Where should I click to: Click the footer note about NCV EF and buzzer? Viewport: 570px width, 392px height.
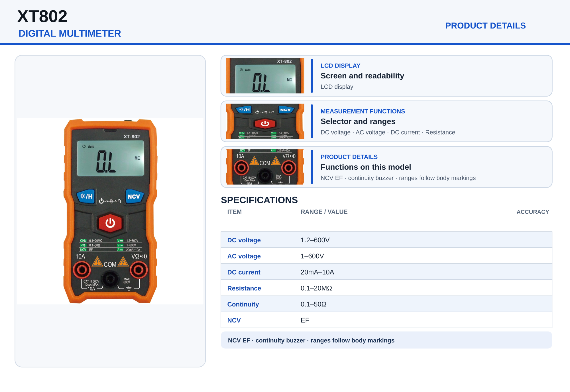386,340
